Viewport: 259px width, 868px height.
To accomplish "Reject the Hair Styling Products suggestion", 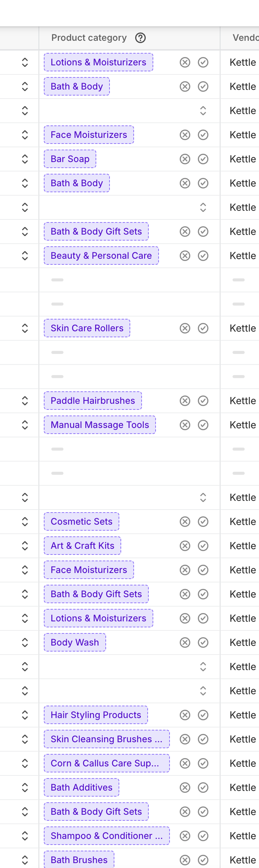I will point(185,715).
